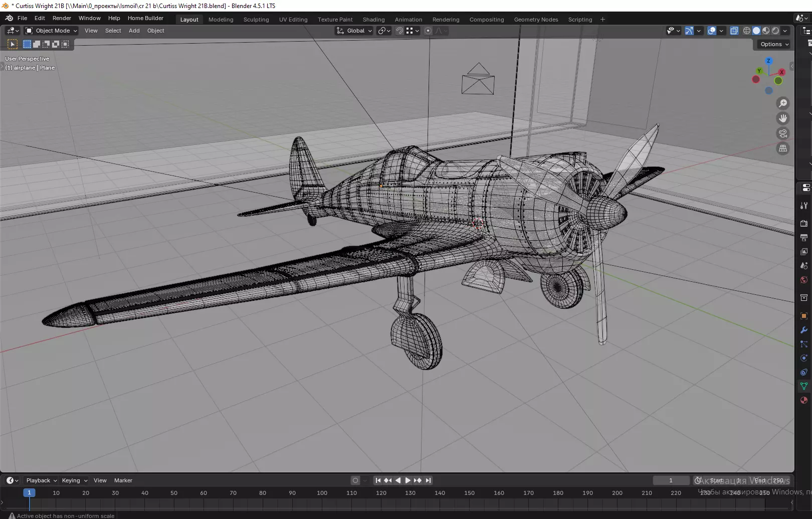The image size is (812, 519).
Task: Open the timeline editor type selector
Action: pyautogui.click(x=12, y=480)
